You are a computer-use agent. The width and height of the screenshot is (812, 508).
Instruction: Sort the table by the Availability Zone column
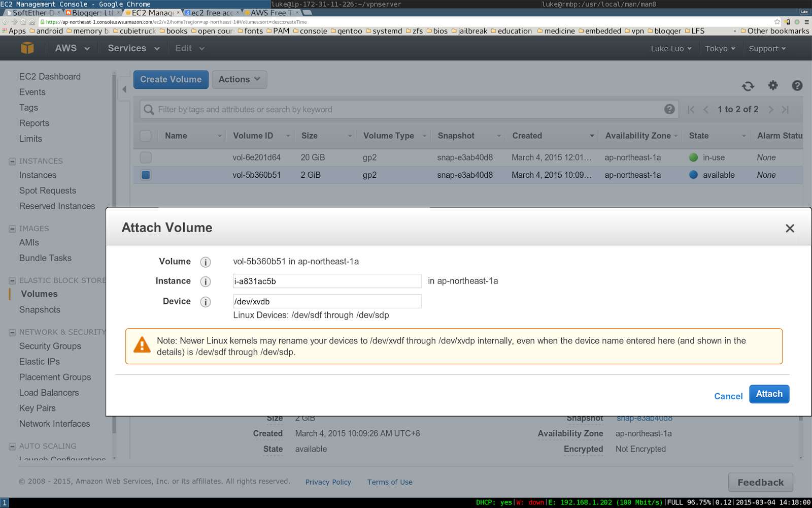point(641,136)
